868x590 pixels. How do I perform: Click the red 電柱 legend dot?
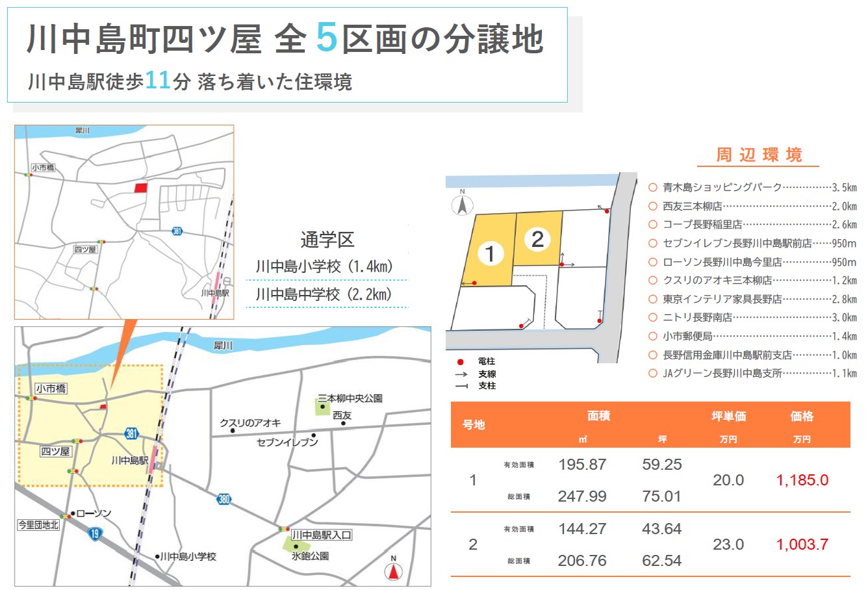461,362
